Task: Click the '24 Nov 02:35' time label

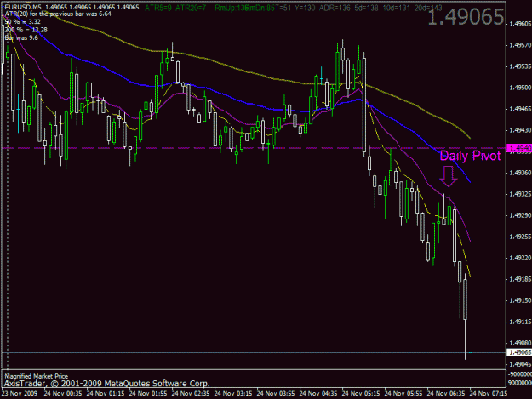Action: pos(191,394)
